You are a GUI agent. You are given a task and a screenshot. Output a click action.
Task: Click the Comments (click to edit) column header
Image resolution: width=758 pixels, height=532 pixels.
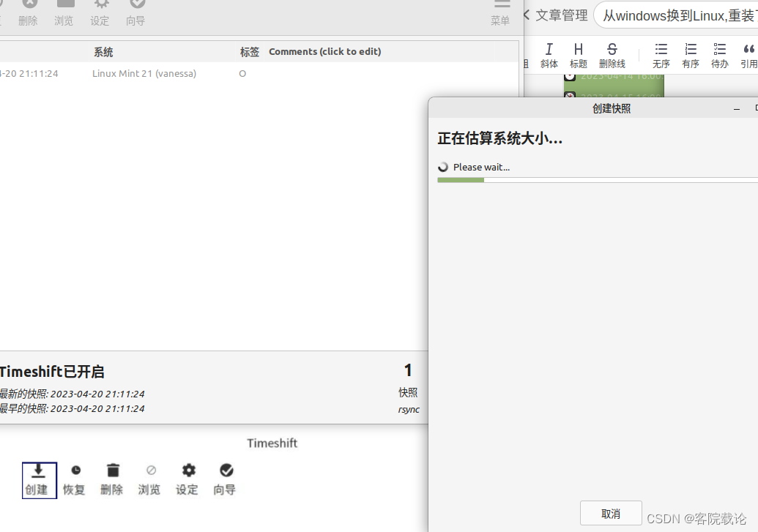click(325, 52)
